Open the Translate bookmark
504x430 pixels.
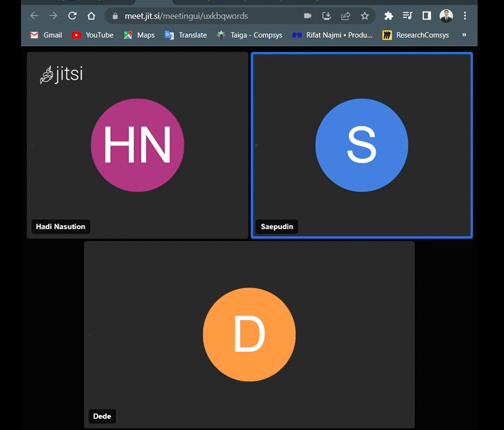pos(185,35)
